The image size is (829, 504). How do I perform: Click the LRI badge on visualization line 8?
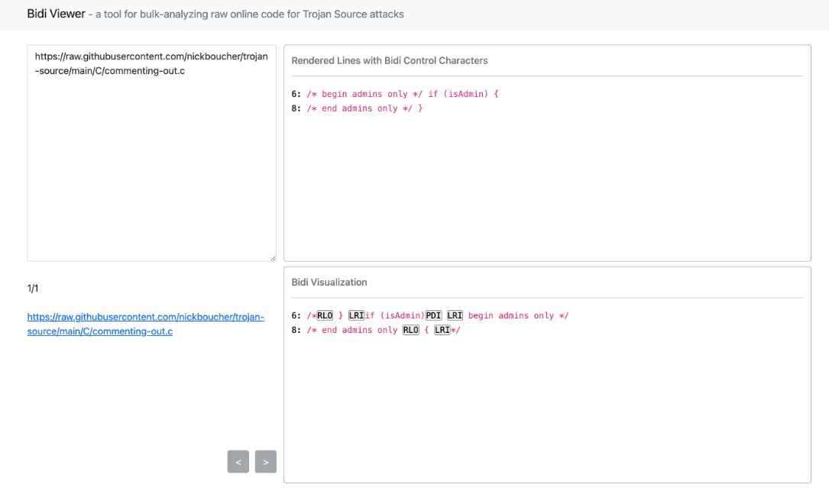[442, 330]
